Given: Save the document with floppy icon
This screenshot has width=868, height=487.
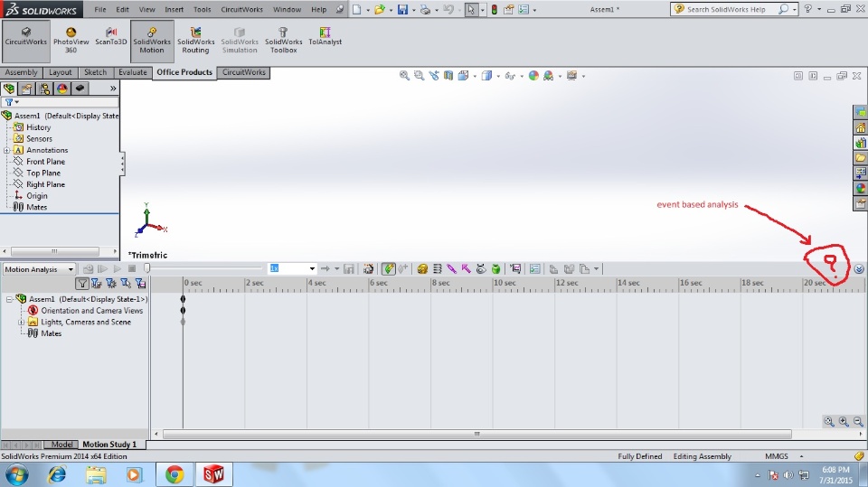Looking at the screenshot, I should point(402,9).
